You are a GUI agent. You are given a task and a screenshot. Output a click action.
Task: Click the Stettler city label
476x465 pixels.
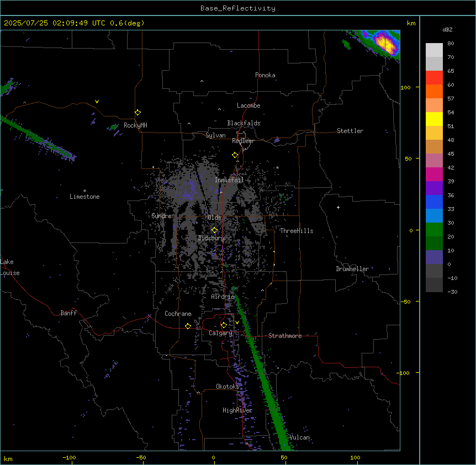(x=350, y=131)
